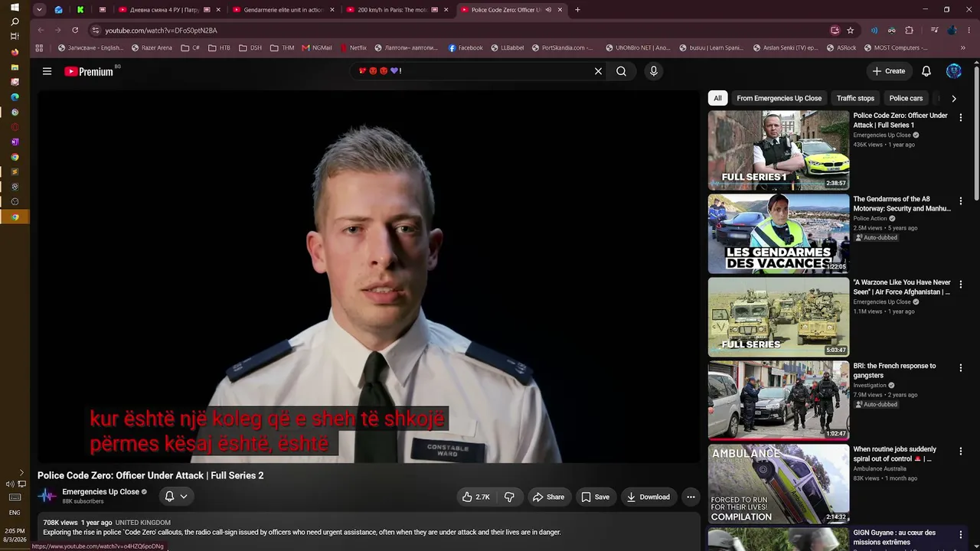Save the video to a playlist
980x551 pixels.
(595, 497)
